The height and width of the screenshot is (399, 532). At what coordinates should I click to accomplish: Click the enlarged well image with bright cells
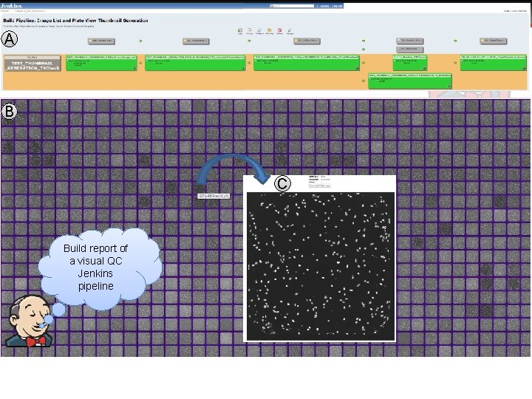coord(321,266)
